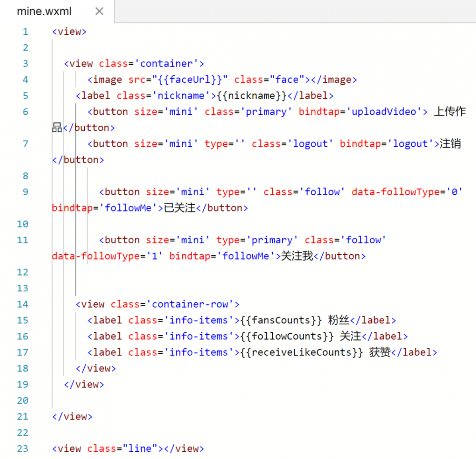Click the closing </view> tag on line 21

[x=72, y=417]
